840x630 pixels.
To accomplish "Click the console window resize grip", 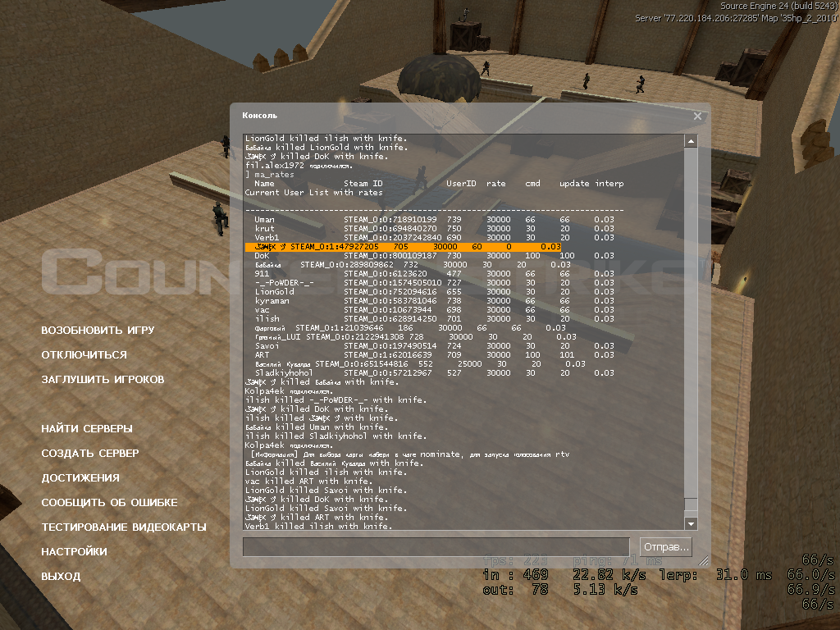I will (703, 560).
